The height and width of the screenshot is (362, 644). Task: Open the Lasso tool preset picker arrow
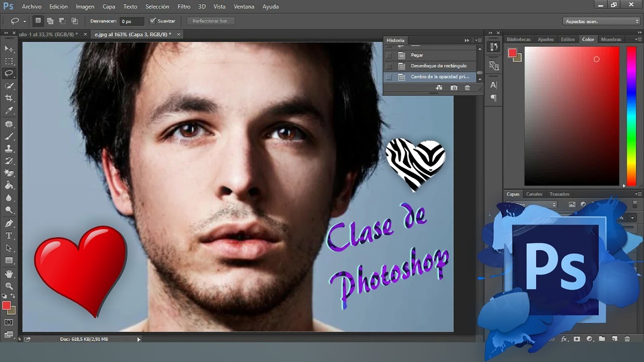[x=25, y=22]
